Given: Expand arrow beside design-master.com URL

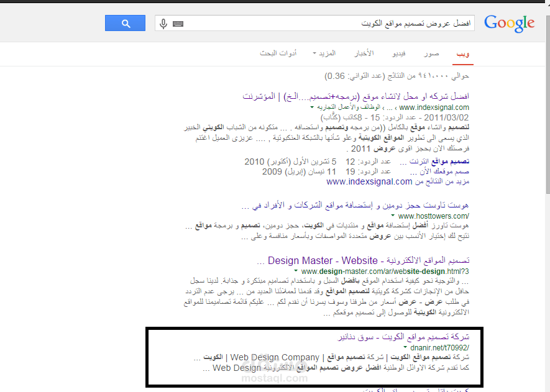Looking at the screenshot, I should coord(296,271).
